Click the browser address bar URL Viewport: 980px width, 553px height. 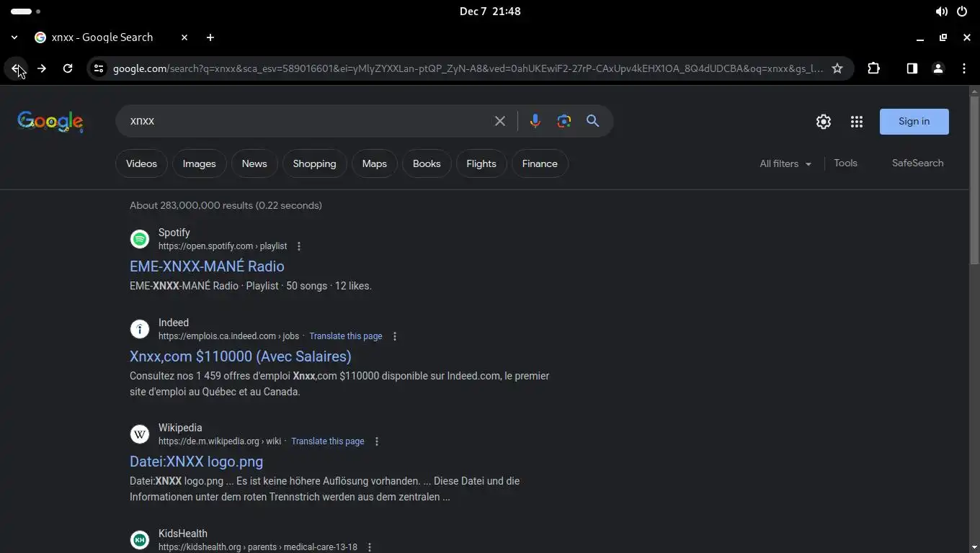pos(468,68)
